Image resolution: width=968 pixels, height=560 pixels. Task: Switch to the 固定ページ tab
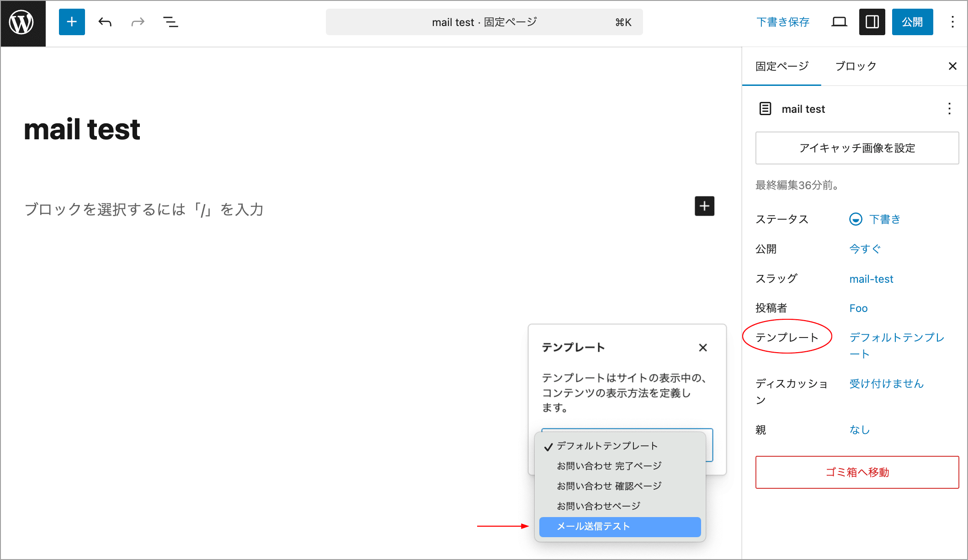click(x=782, y=66)
